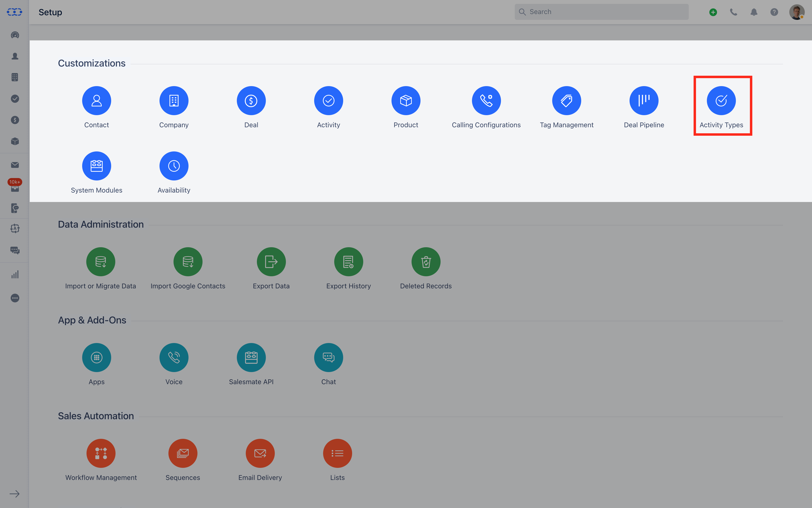Open Activity Types settings
The image size is (812, 508).
tap(721, 100)
